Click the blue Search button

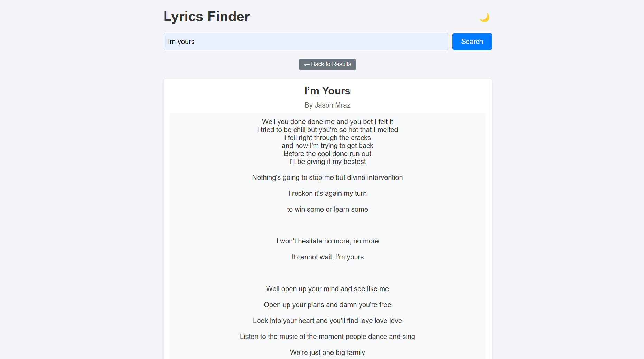tap(472, 42)
